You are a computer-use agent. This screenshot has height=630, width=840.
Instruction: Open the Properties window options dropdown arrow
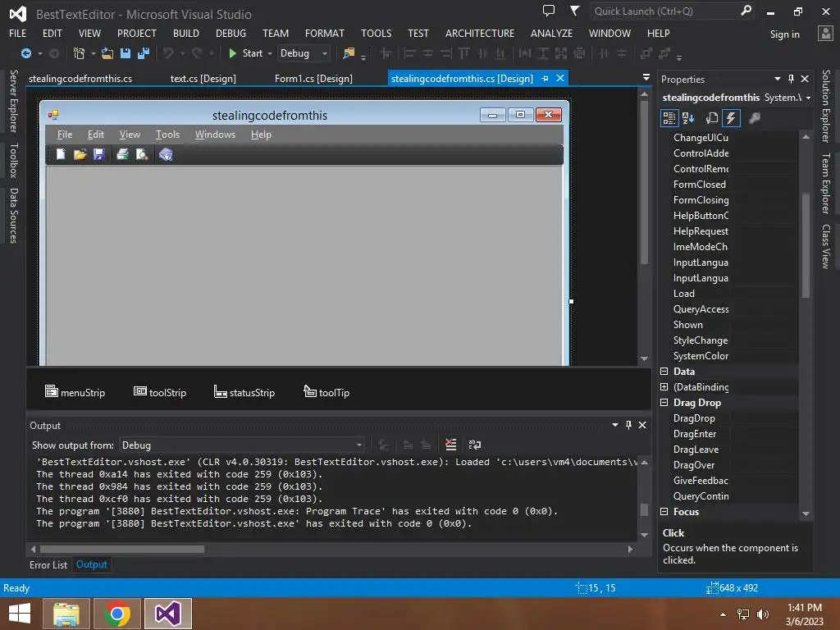tap(778, 79)
